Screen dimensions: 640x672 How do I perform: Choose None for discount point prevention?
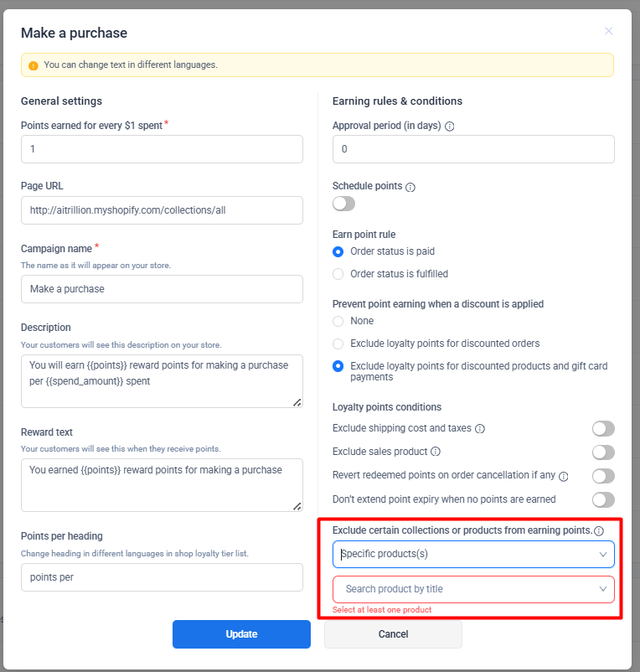click(338, 321)
